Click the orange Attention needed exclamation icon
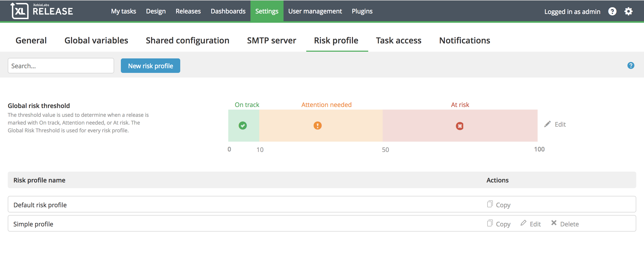644x260 pixels. click(x=318, y=126)
